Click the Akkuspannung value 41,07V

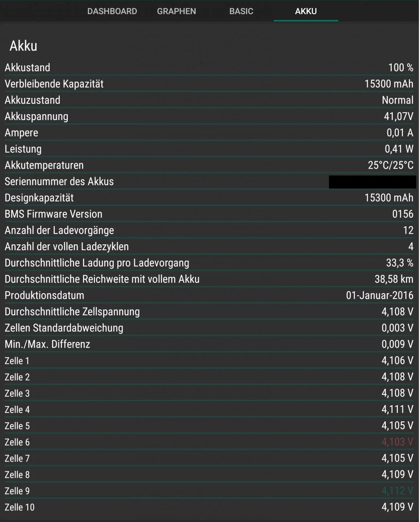[x=398, y=116]
